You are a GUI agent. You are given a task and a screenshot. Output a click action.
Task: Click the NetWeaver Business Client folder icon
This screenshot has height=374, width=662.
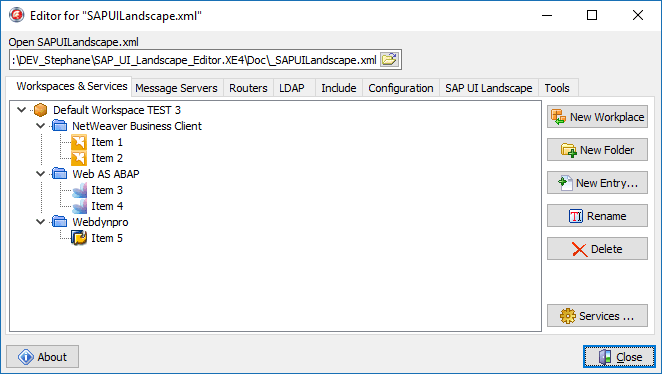click(60, 126)
